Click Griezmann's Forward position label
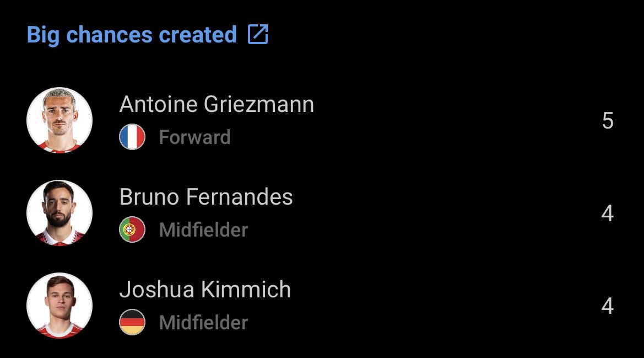 tap(194, 137)
